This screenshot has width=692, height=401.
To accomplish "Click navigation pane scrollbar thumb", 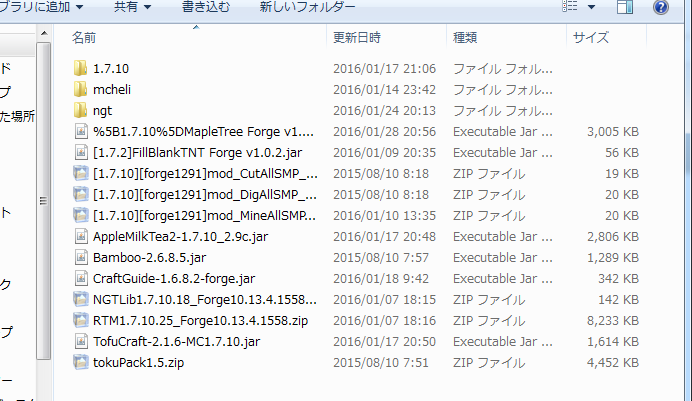I will pos(44,201).
